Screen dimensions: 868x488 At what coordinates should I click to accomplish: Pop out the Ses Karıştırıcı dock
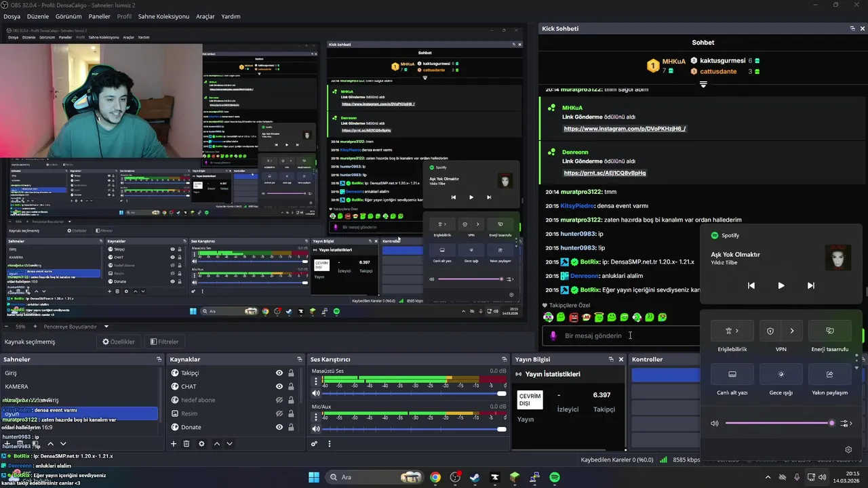(x=504, y=359)
